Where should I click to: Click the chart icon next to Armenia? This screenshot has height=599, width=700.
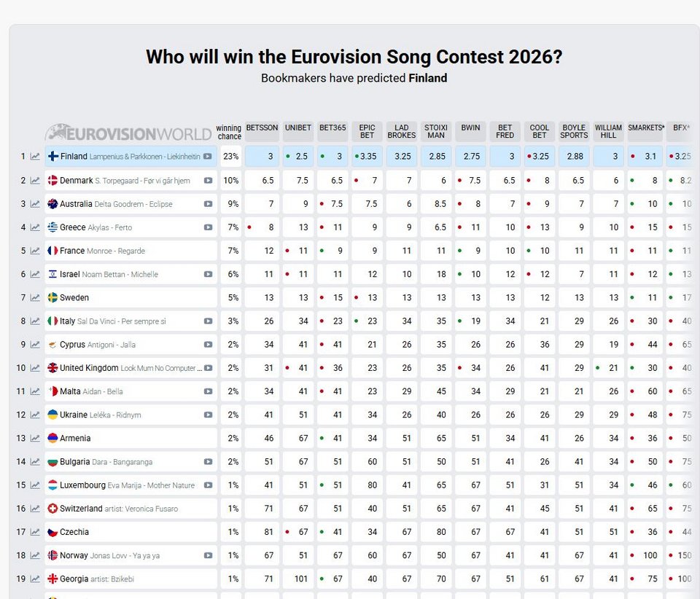[35, 439]
